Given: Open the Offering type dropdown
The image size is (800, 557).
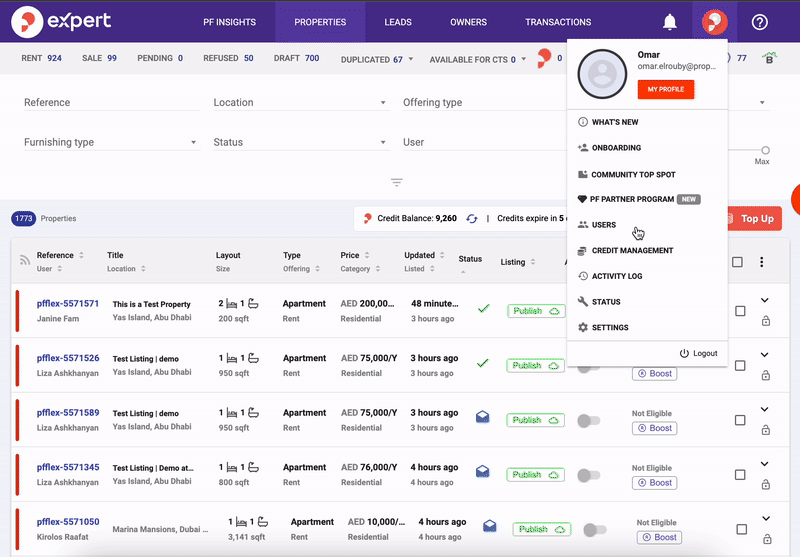Looking at the screenshot, I should [484, 103].
